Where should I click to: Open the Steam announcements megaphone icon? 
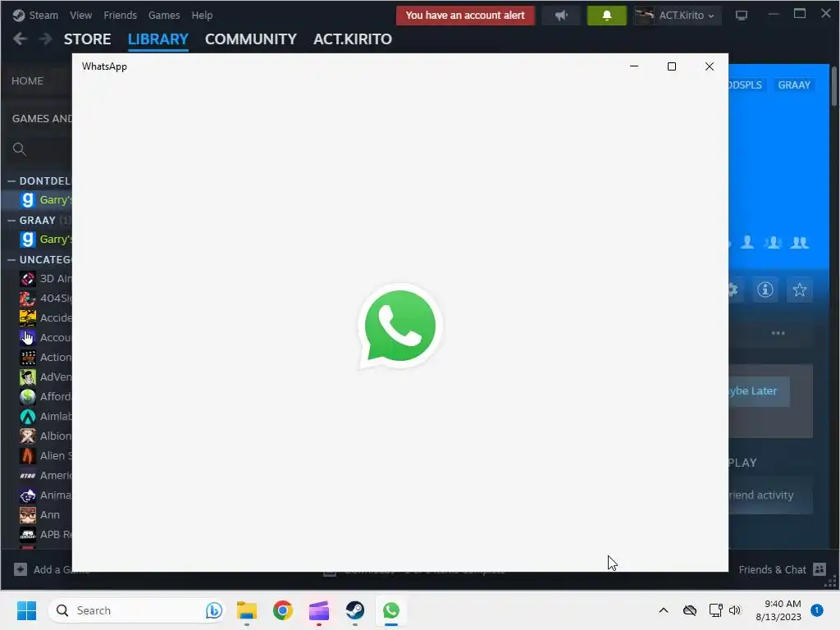[561, 16]
